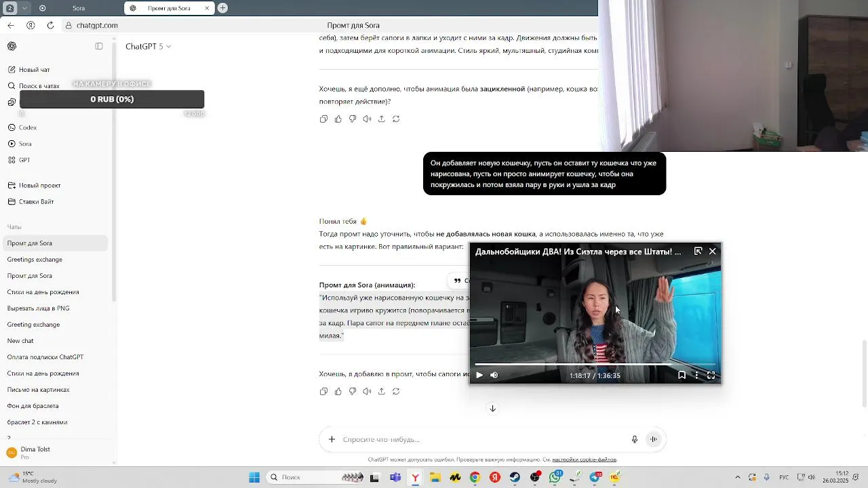The width and height of the screenshot is (868, 488).
Task: Dislike the reply ending with 'повторяет действие'
Action: [353, 119]
